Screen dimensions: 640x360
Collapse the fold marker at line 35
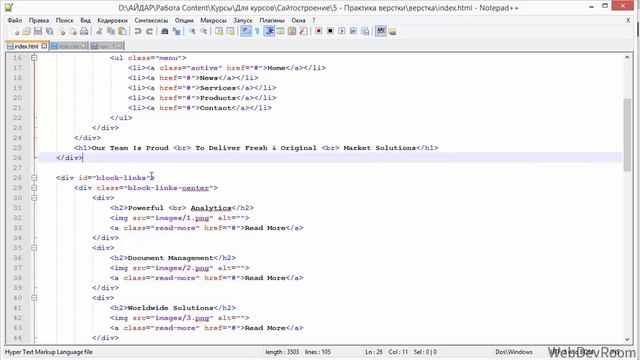pos(34,248)
